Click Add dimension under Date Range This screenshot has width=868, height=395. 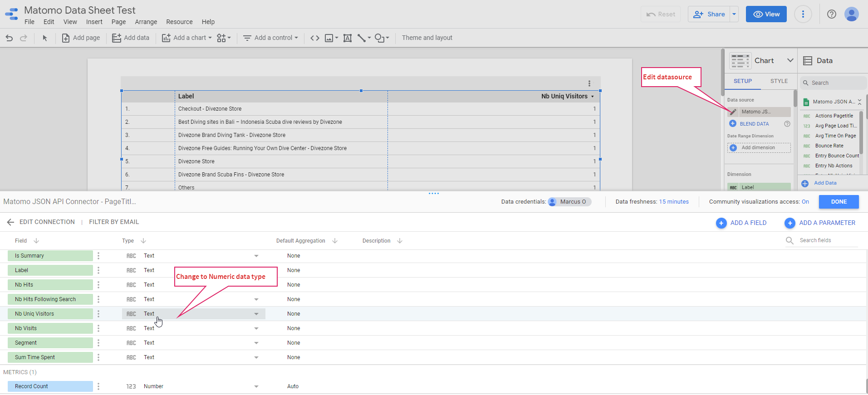coord(759,148)
